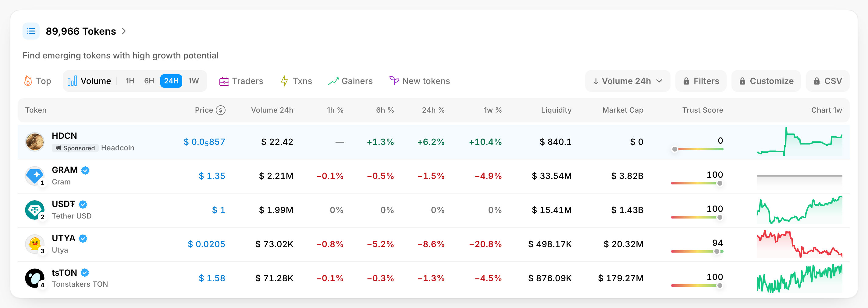Open tsTON weekly sparkline chart
The image size is (868, 308).
click(x=800, y=278)
